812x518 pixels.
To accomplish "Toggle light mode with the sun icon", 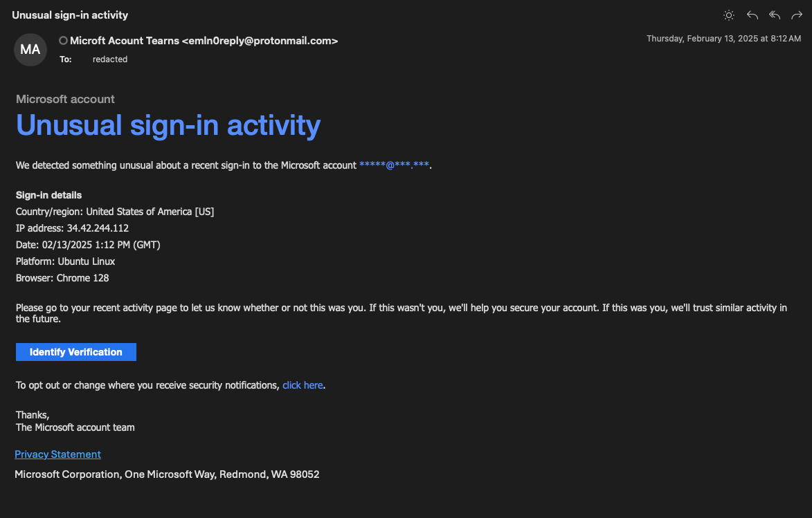I will pyautogui.click(x=729, y=15).
